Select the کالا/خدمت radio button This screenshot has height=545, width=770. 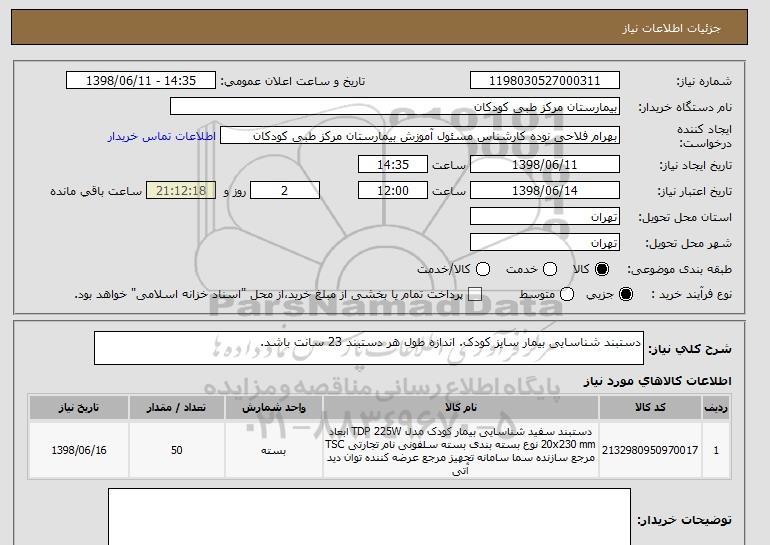point(483,269)
